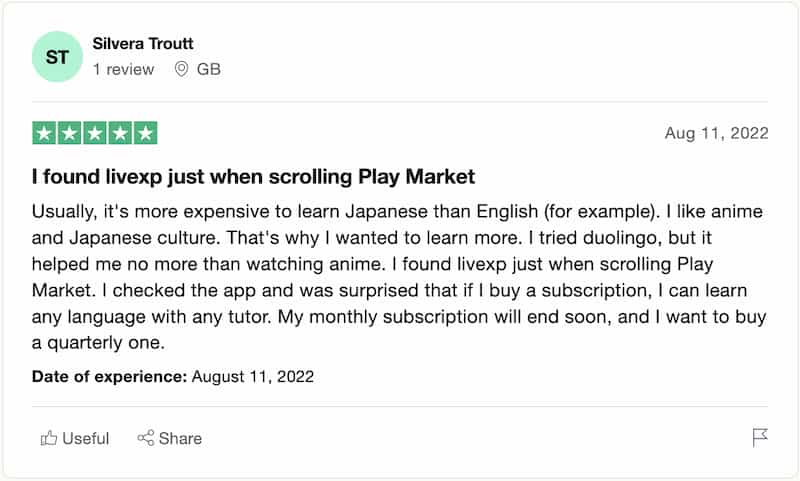Click the third green rating star

pyautogui.click(x=95, y=134)
